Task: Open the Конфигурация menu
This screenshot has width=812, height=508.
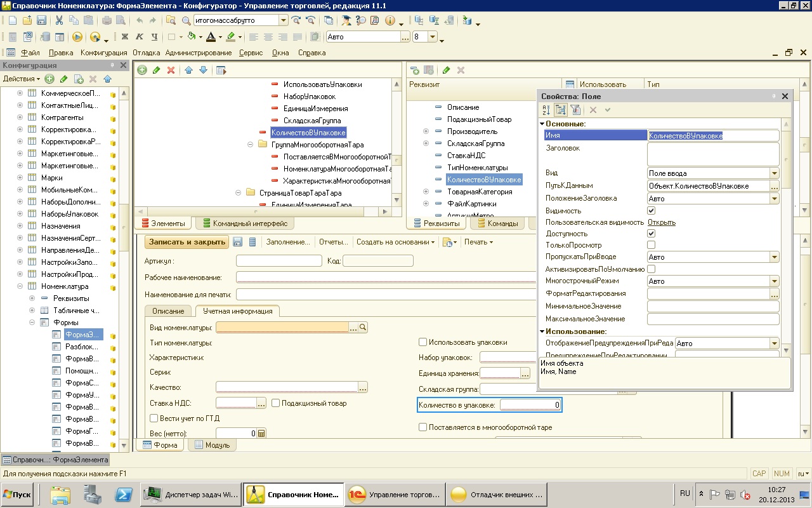Action: [104, 53]
